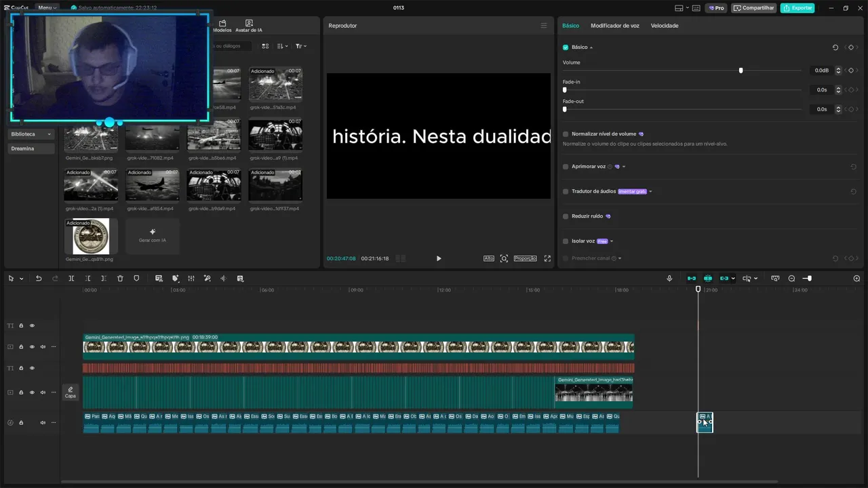Expand the Biblioteca sidebar item
868x488 pixels.
tap(31, 134)
